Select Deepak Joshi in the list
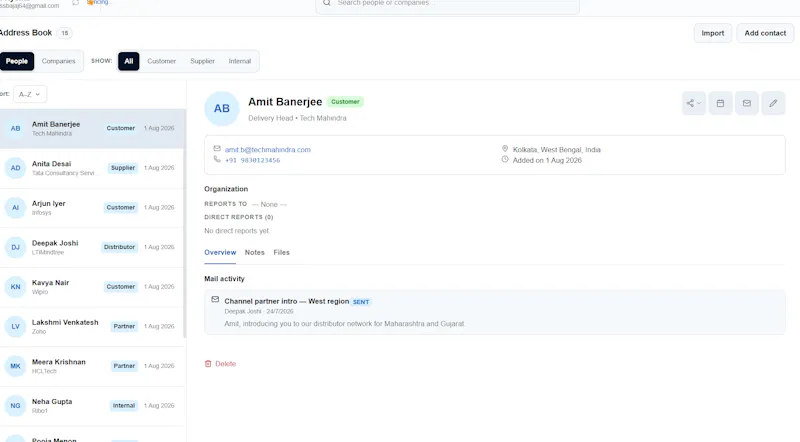 (92, 247)
